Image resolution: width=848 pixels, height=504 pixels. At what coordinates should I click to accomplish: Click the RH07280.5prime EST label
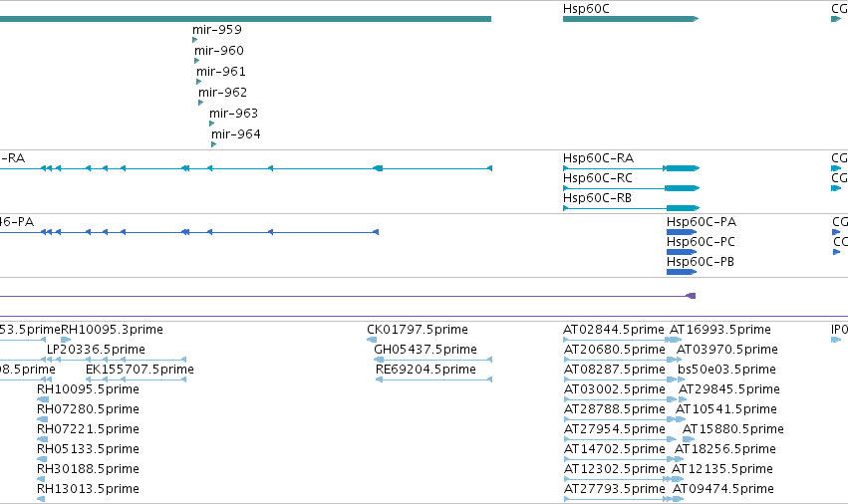coord(88,409)
